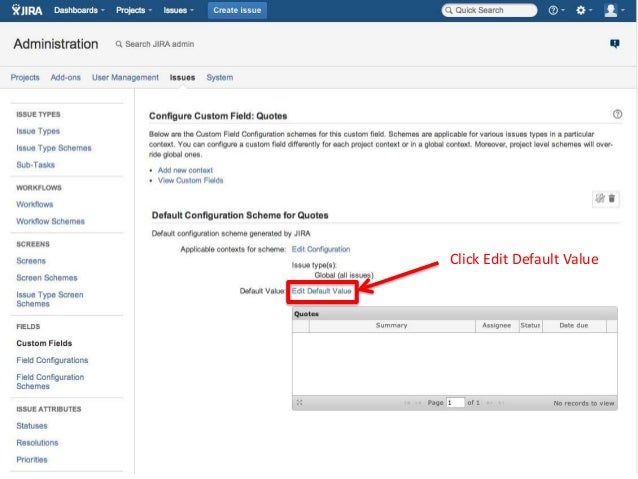This screenshot has height=479, width=638.
Task: Click the help icon beside Configure Custom Field
Action: [x=617, y=114]
